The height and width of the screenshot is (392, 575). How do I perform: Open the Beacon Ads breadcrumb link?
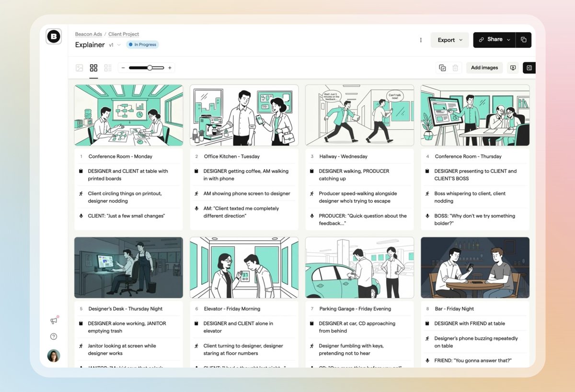point(88,34)
